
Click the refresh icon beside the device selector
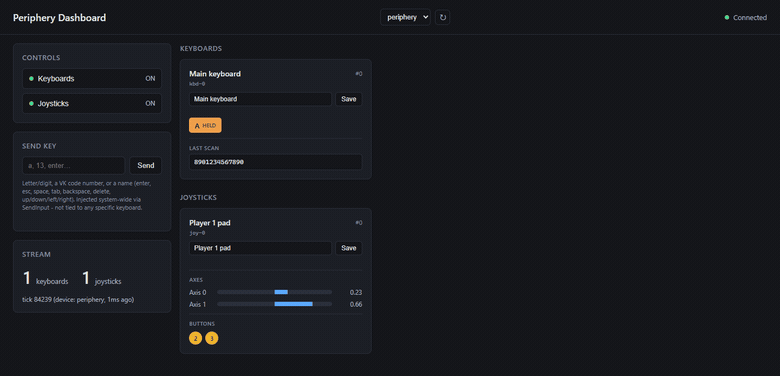(x=442, y=17)
